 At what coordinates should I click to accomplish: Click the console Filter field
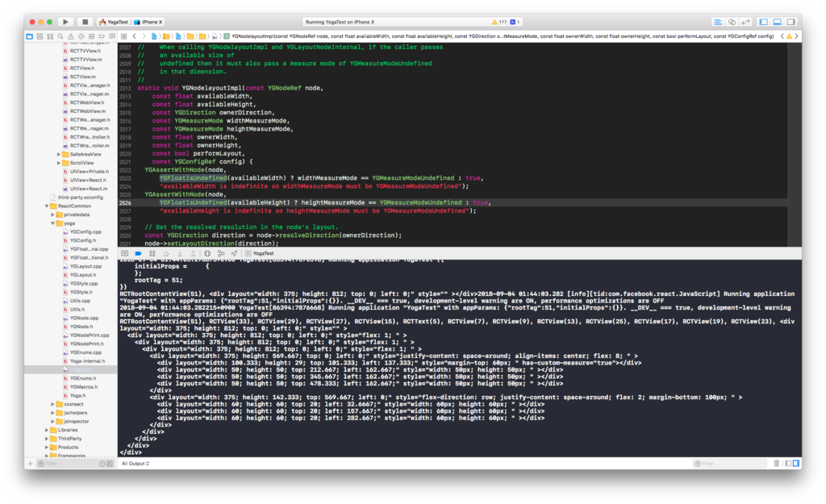pyautogui.click(x=730, y=464)
